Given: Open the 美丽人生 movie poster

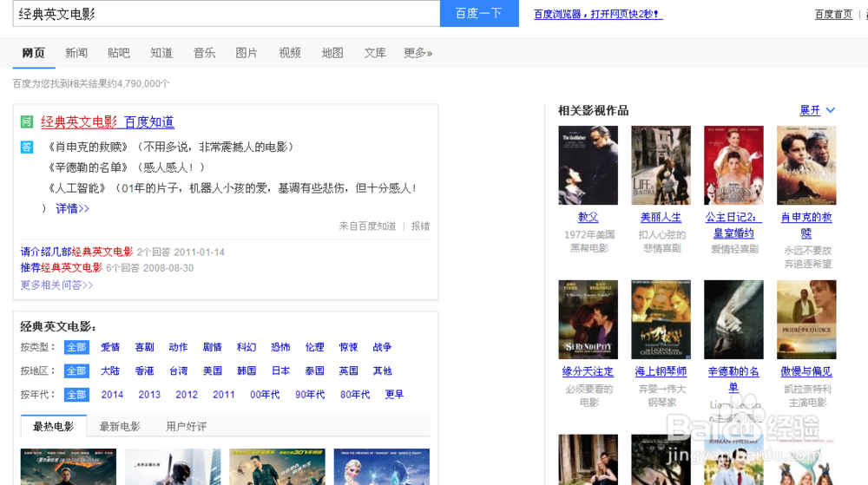Looking at the screenshot, I should (661, 166).
